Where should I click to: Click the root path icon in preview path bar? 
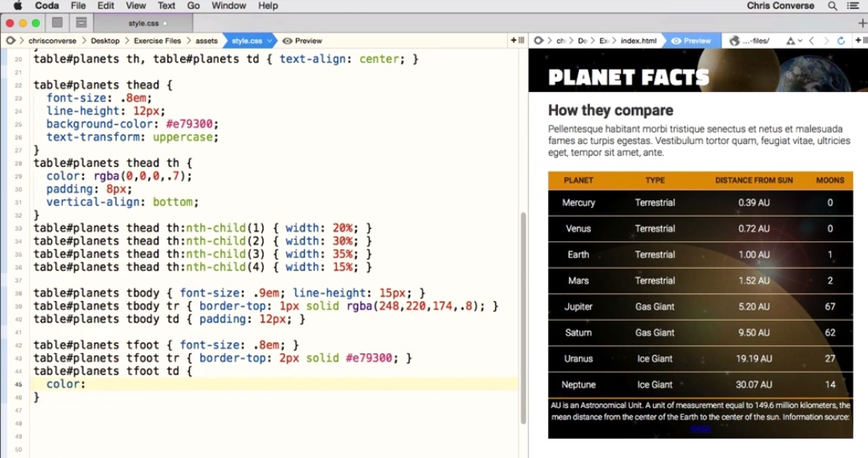pos(539,40)
